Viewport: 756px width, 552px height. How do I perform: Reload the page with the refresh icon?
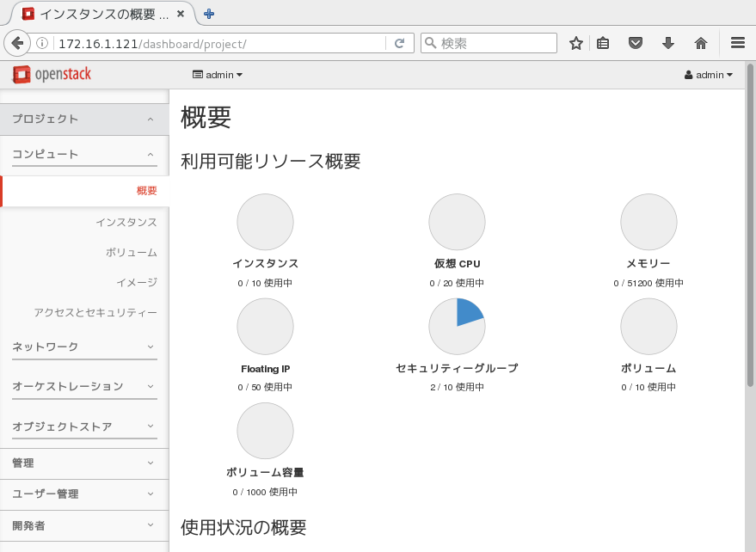point(399,43)
